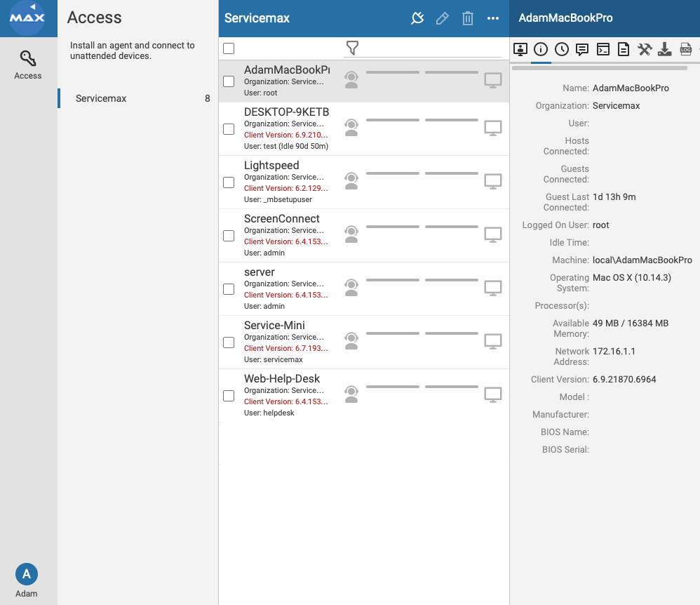The width and height of the screenshot is (700, 605).
Task: Click guest monitor icon for server row
Action: click(x=493, y=288)
